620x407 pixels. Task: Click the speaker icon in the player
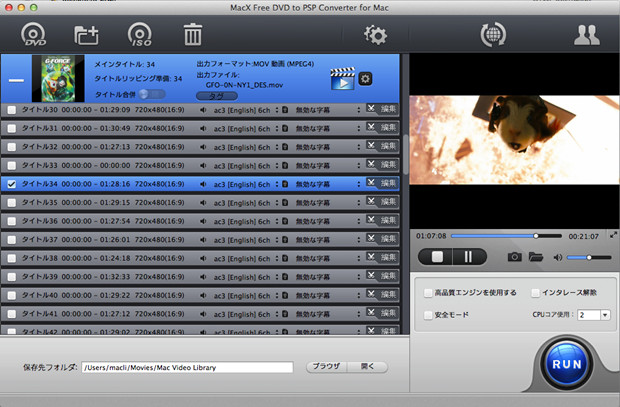point(558,257)
